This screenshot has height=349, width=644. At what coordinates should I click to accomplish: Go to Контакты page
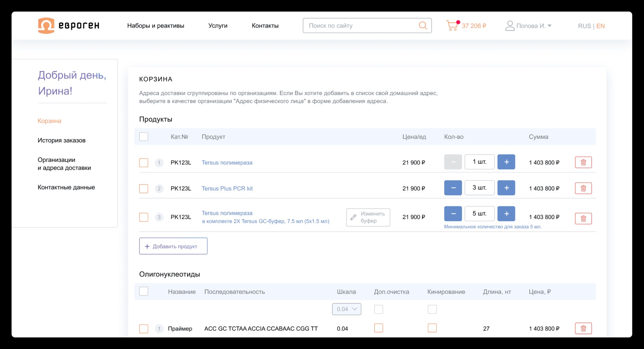pyautogui.click(x=265, y=26)
